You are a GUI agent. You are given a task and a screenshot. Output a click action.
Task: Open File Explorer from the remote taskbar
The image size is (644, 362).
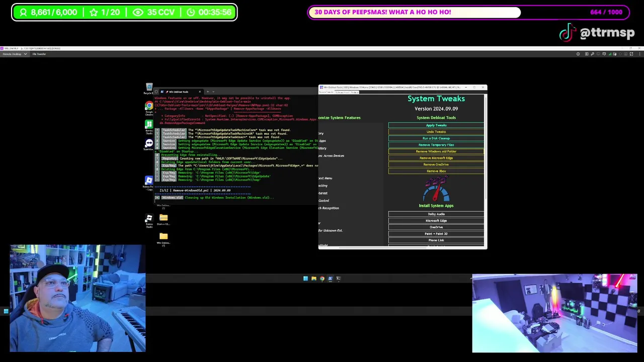(x=313, y=279)
